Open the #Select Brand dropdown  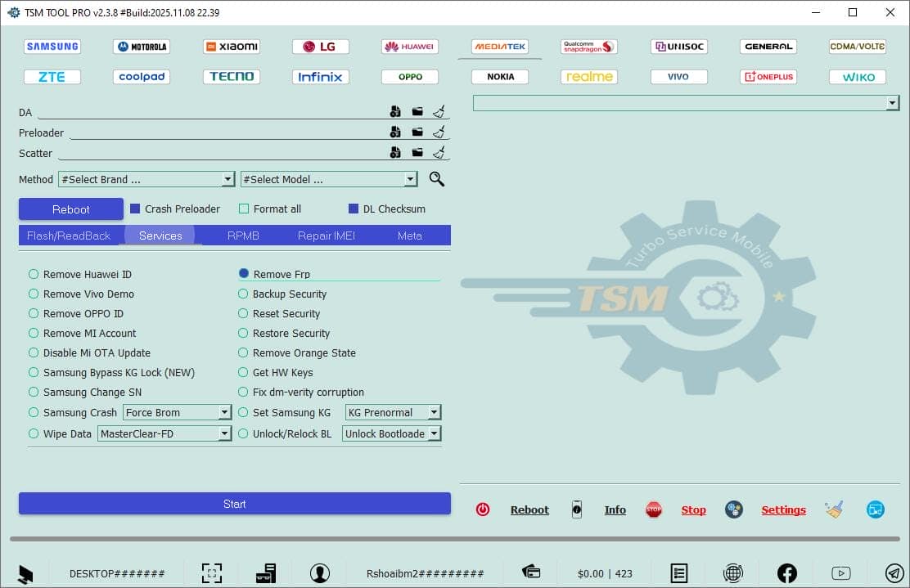click(x=227, y=178)
